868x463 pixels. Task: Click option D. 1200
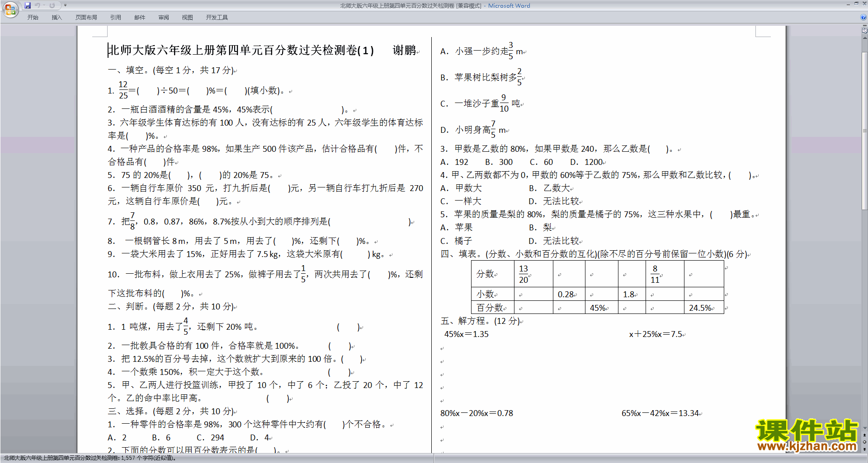point(586,162)
